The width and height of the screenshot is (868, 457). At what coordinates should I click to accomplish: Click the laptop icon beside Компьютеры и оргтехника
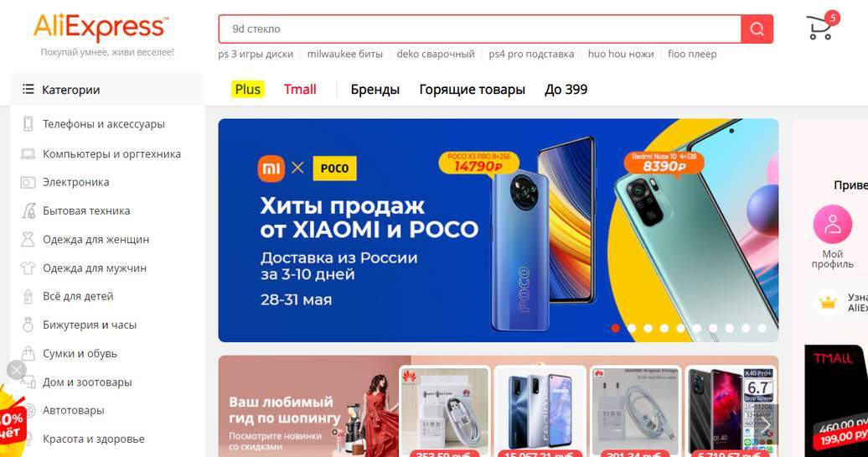pos(28,154)
